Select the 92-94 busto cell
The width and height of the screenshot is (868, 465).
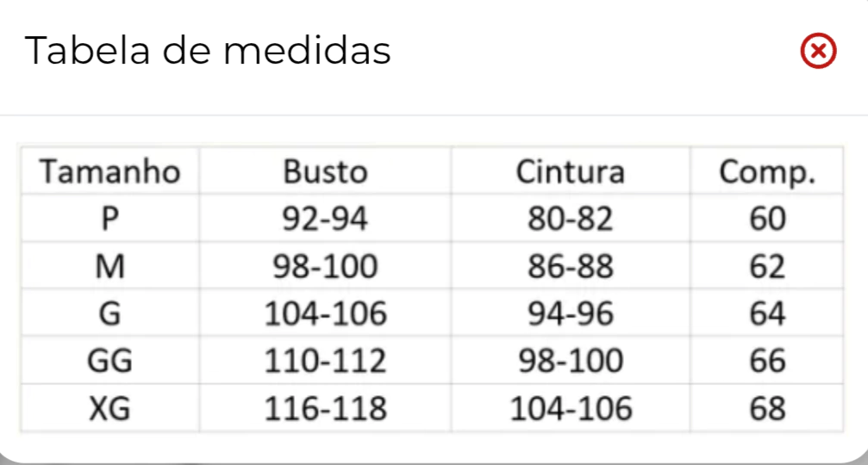pyautogui.click(x=325, y=219)
